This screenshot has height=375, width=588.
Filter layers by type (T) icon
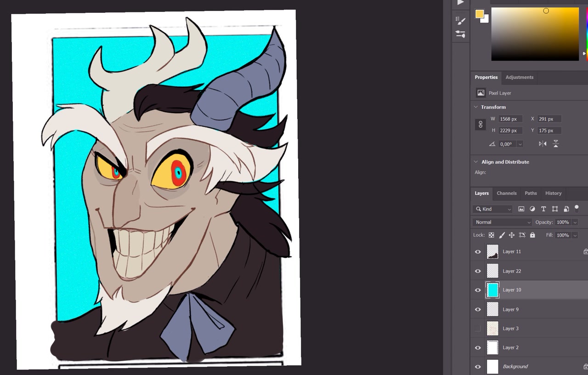coord(543,209)
